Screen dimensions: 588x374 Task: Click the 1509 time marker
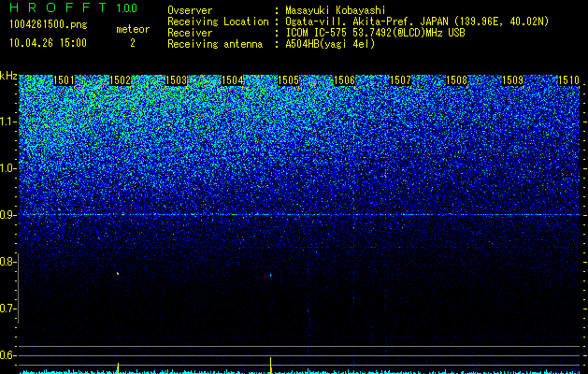(512, 80)
